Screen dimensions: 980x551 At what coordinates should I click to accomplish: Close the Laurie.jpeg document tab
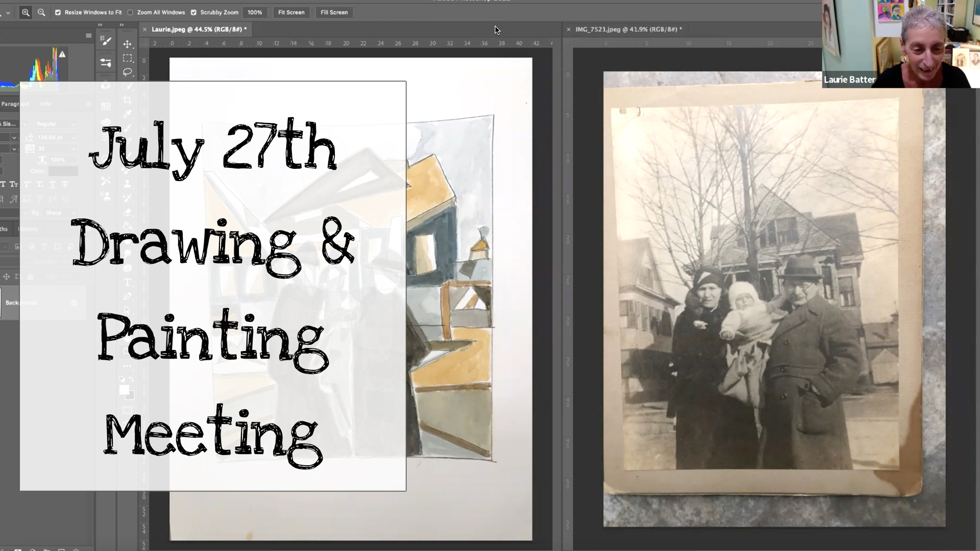[x=144, y=29]
